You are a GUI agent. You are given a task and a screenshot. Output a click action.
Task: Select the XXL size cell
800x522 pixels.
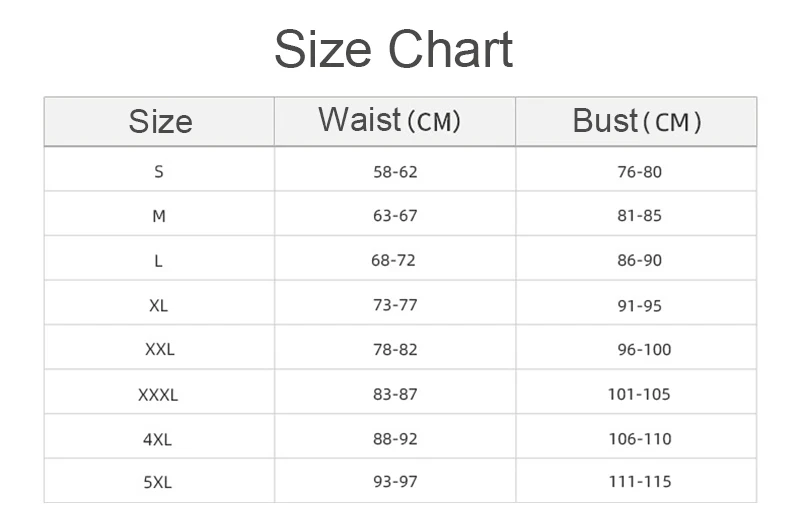(x=159, y=349)
